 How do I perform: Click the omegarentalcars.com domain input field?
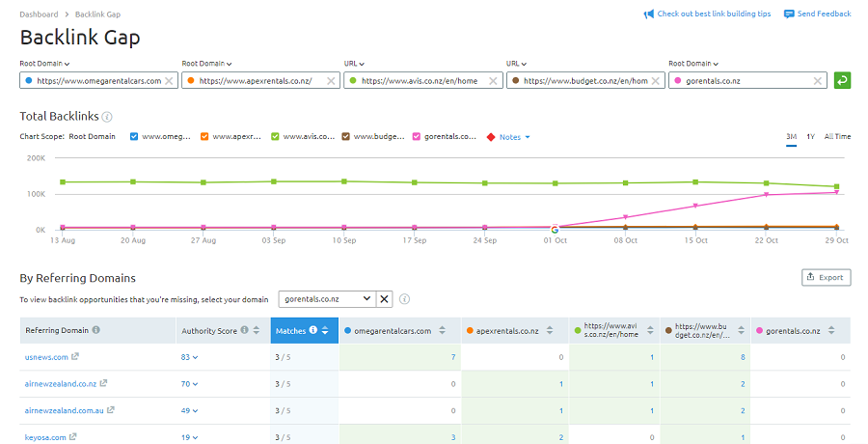(98, 80)
